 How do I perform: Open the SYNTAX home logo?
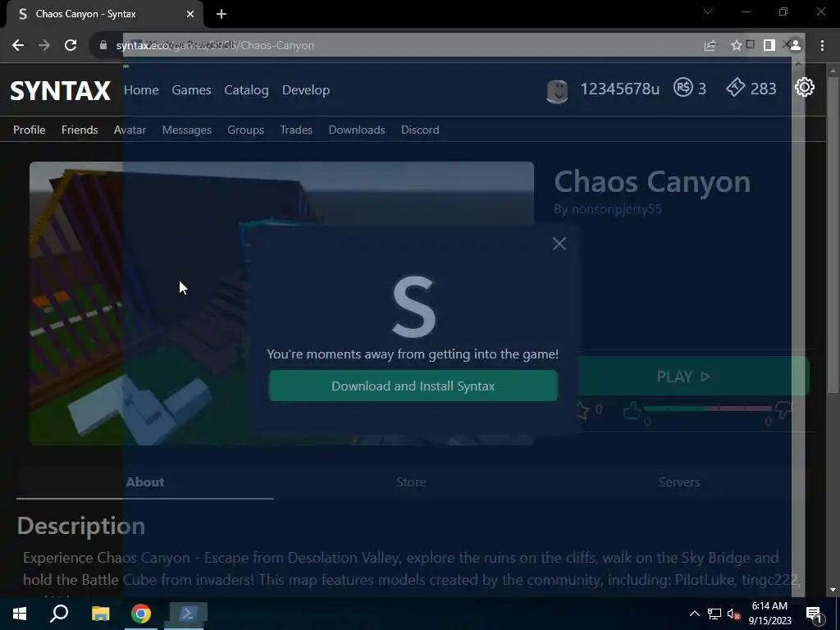(60, 90)
